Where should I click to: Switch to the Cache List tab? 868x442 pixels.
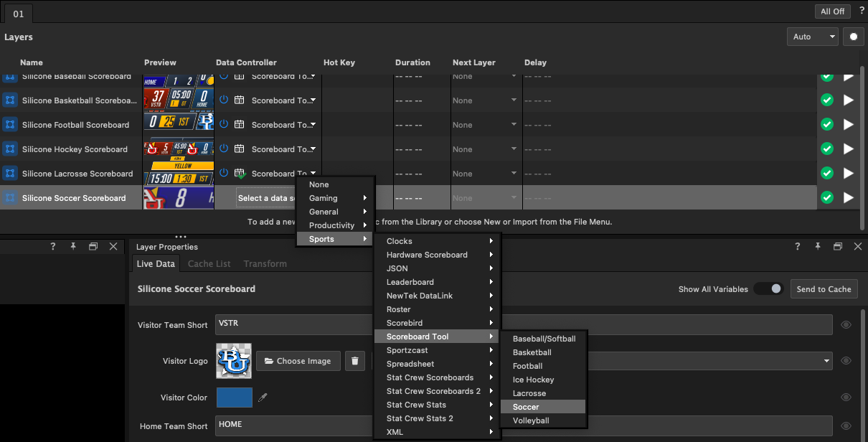click(209, 263)
